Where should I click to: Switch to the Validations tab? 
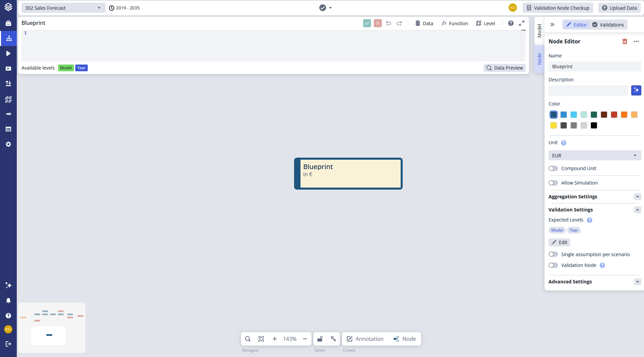tap(608, 25)
